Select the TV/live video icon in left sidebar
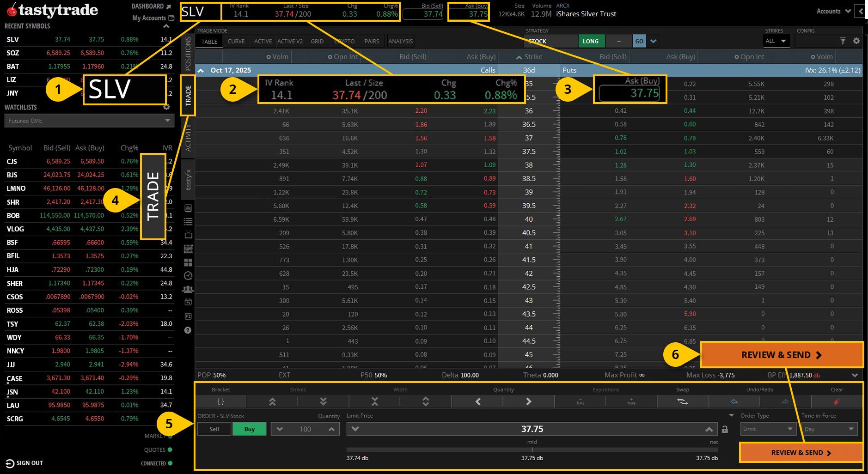868x474 pixels. tap(188, 235)
